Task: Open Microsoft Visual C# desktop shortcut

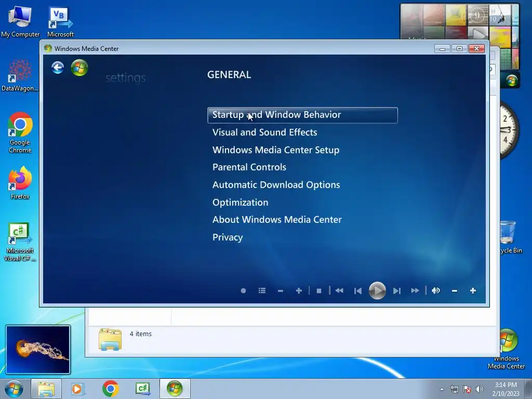Action: pos(20,242)
